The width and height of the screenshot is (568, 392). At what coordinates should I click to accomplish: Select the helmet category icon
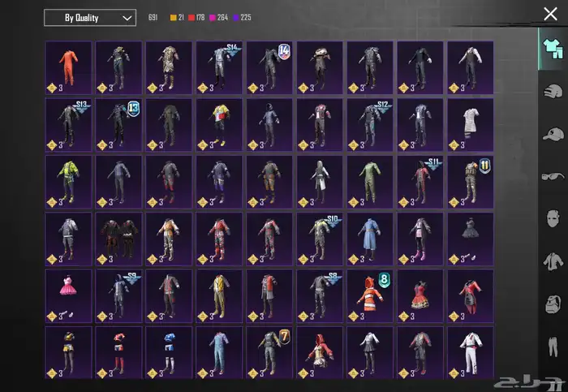[552, 91]
